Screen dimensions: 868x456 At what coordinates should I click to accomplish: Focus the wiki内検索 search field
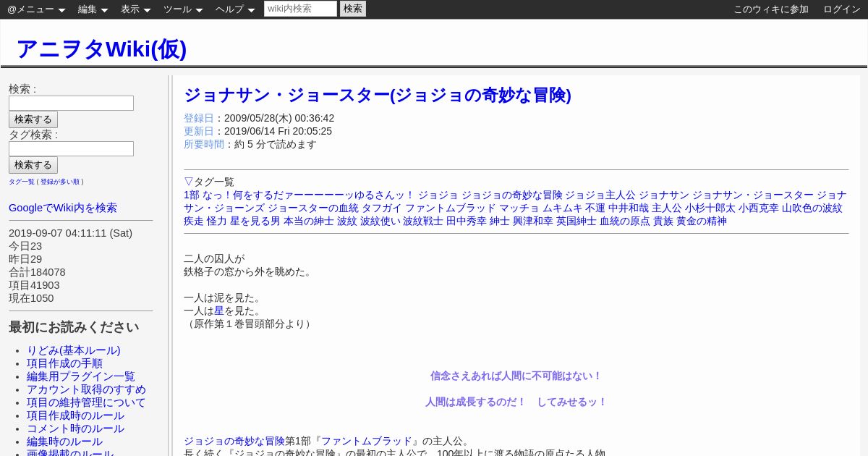tap(300, 9)
